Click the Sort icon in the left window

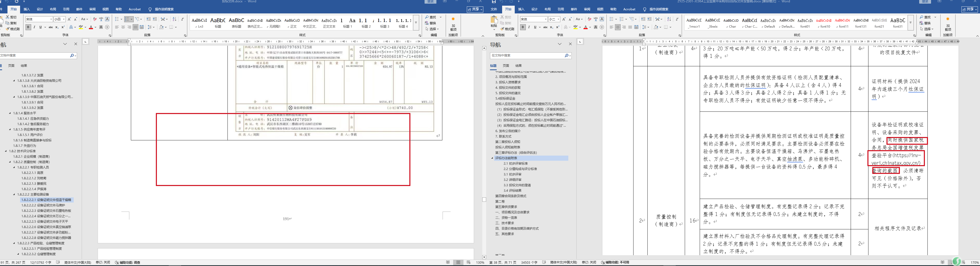tap(174, 19)
